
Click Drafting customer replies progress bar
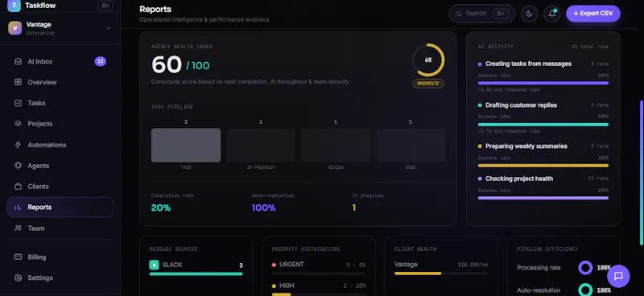tap(543, 125)
